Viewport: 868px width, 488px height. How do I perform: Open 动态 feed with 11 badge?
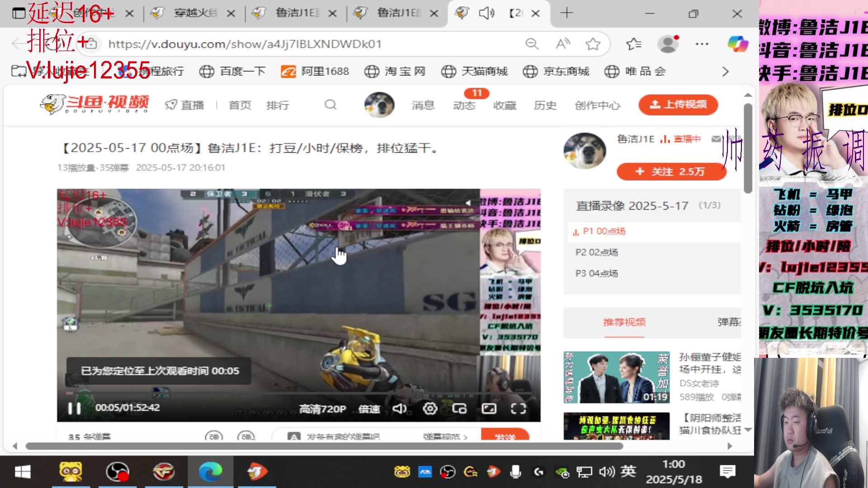click(464, 105)
